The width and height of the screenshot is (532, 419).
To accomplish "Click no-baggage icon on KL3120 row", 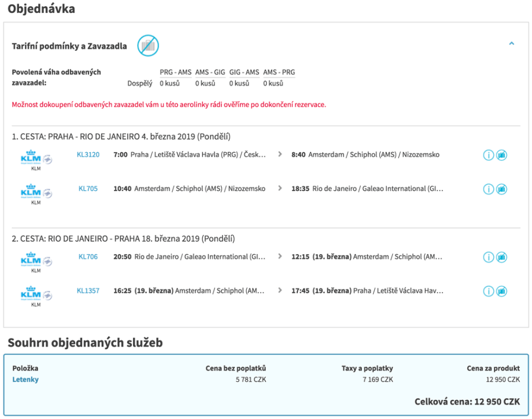I will (x=501, y=155).
